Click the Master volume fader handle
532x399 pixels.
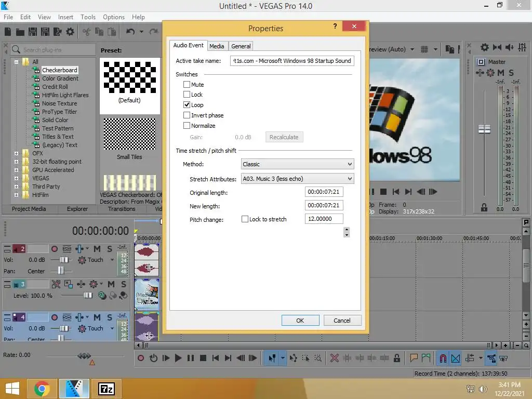484,129
